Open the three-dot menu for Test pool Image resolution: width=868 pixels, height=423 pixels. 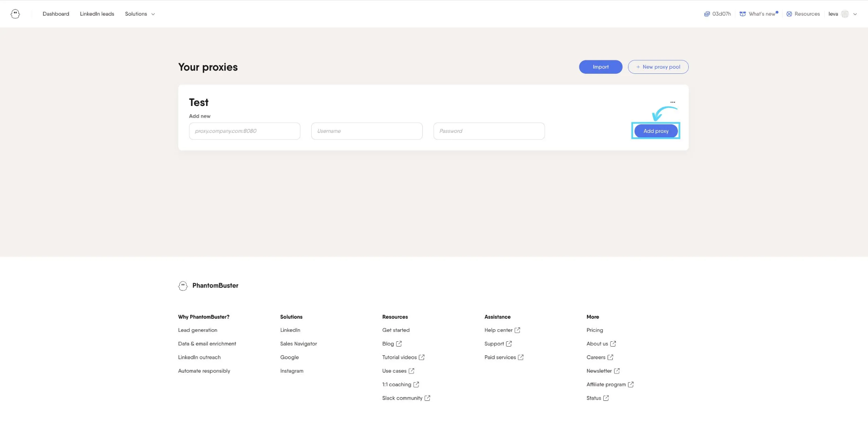(673, 102)
